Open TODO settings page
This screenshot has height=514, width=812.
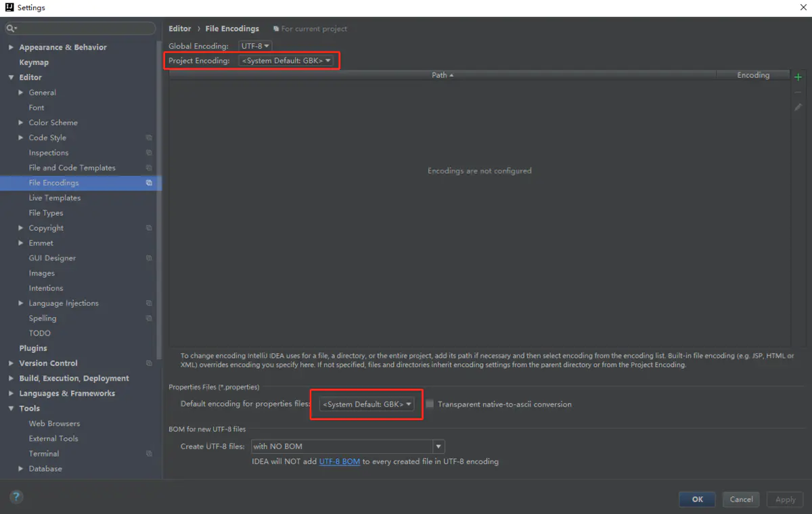pos(40,333)
